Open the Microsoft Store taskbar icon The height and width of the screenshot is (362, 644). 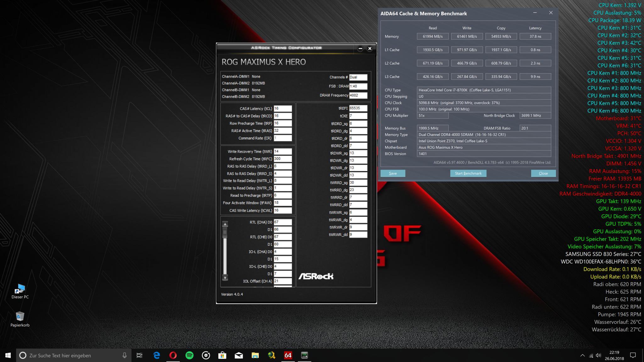coord(222,355)
